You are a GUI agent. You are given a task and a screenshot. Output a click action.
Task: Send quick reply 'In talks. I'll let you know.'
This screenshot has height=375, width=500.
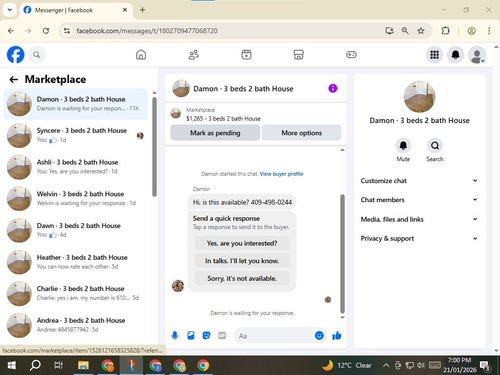pos(242,261)
